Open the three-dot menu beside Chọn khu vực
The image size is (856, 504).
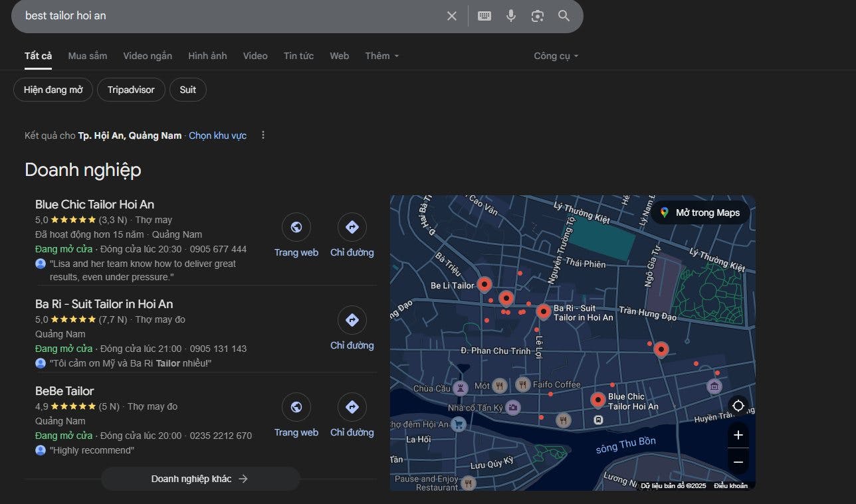coord(263,135)
